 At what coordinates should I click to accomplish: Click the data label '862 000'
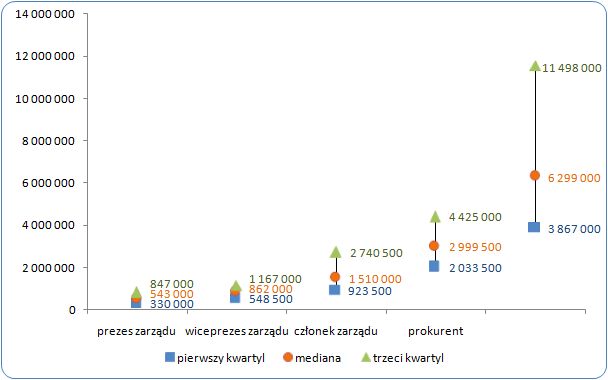(270, 289)
